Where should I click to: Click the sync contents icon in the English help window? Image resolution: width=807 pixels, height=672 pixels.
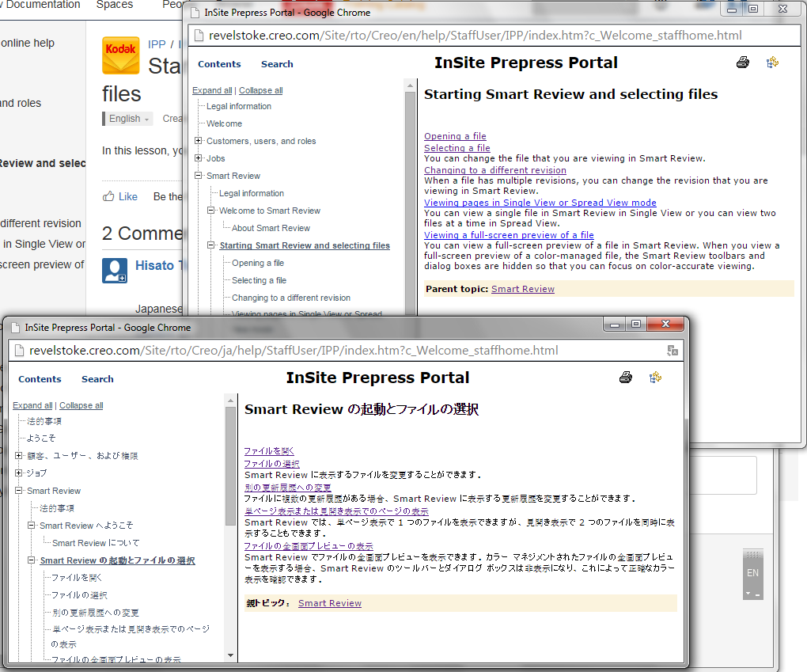coord(772,63)
